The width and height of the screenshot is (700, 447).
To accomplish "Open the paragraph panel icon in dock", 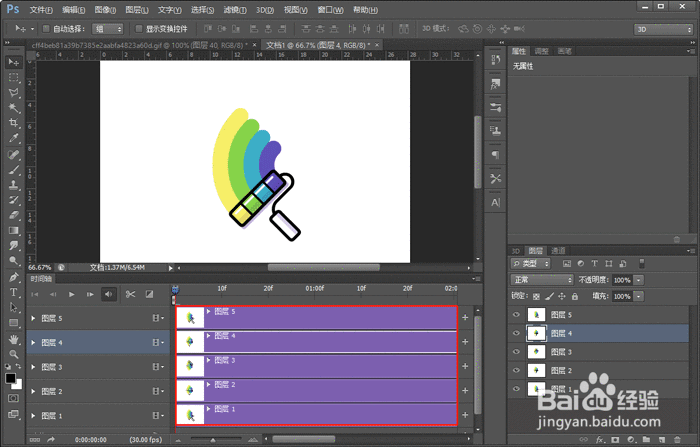I will [x=496, y=155].
